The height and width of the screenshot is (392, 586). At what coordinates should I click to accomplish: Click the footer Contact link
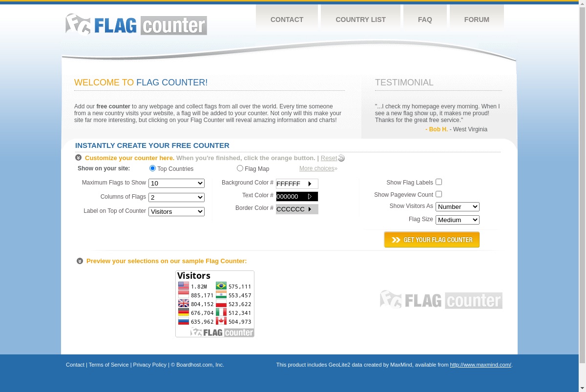[75, 365]
